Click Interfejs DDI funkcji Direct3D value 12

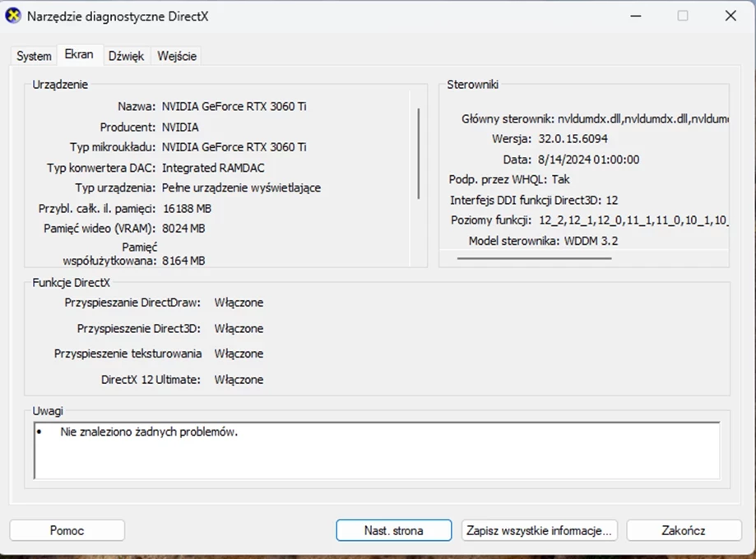click(611, 200)
